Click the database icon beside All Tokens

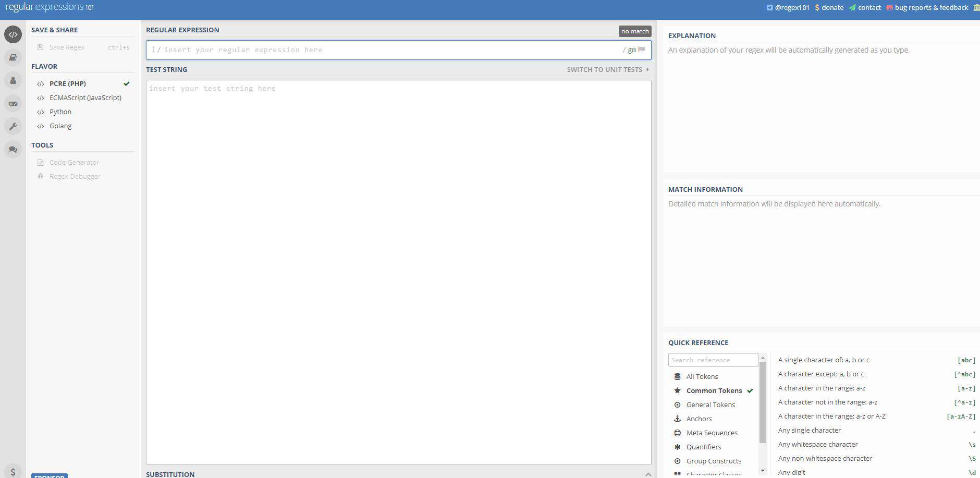click(x=677, y=376)
